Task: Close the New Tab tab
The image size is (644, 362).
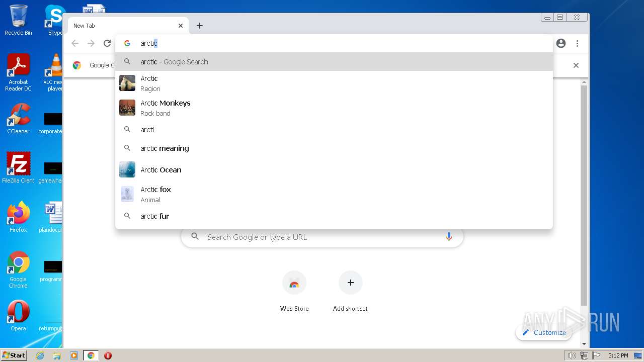Action: (x=181, y=26)
